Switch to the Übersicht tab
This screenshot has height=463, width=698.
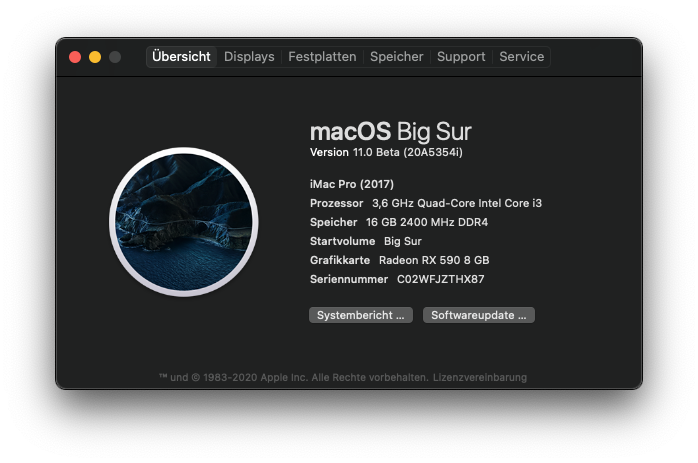tap(181, 57)
